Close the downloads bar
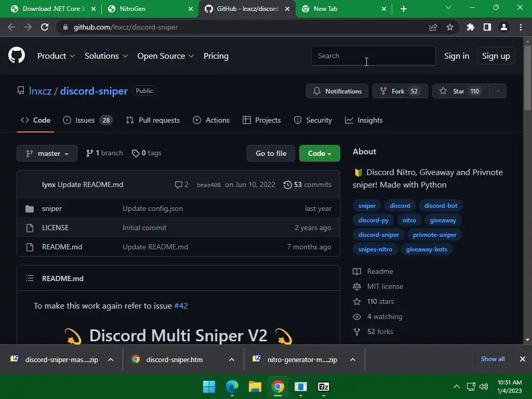Screen dimensions: 532x399 point(523,359)
